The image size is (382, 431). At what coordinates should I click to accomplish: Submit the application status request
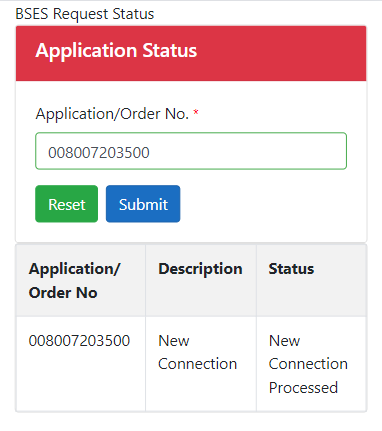[143, 204]
